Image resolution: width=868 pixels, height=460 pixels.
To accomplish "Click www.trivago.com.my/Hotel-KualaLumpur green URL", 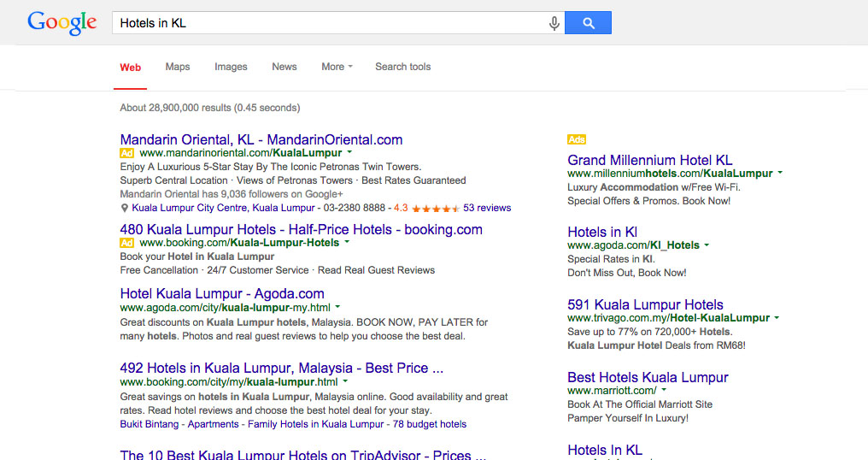I will click(x=669, y=318).
